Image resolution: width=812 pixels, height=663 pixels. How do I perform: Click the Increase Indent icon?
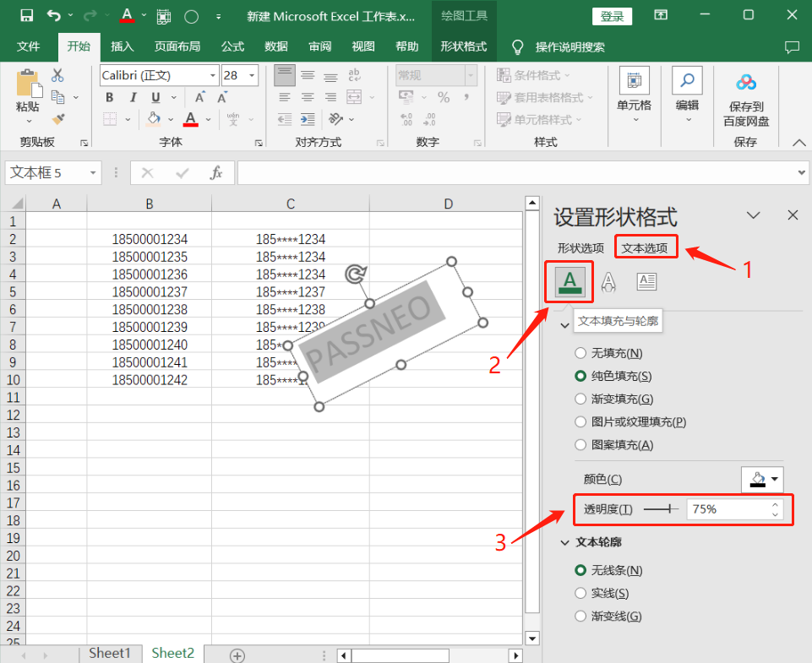[x=308, y=120]
